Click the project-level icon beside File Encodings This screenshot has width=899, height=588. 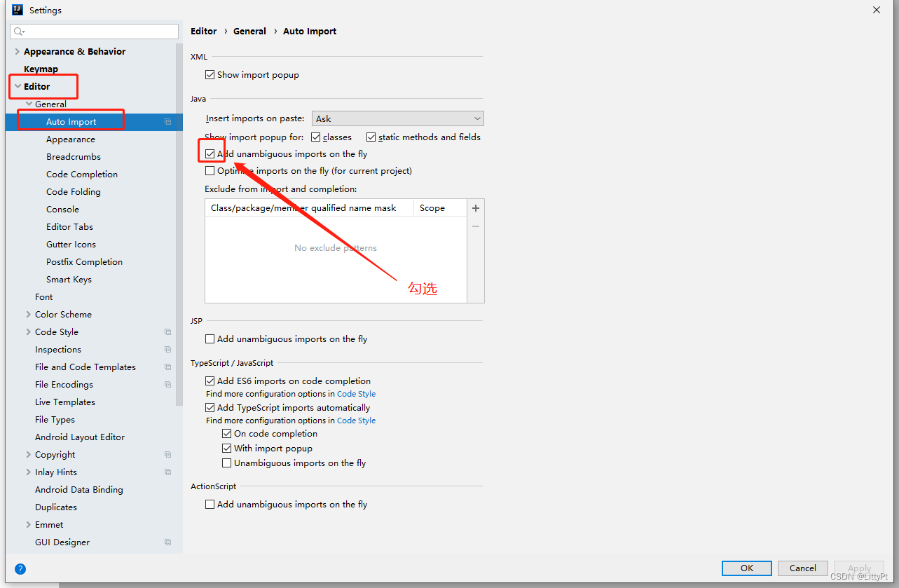coord(168,385)
